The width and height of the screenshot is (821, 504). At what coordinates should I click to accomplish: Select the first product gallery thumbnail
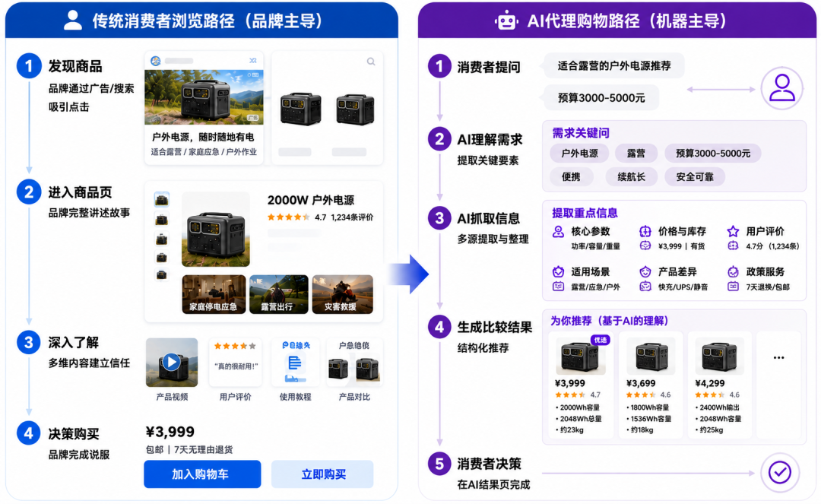pyautogui.click(x=161, y=199)
